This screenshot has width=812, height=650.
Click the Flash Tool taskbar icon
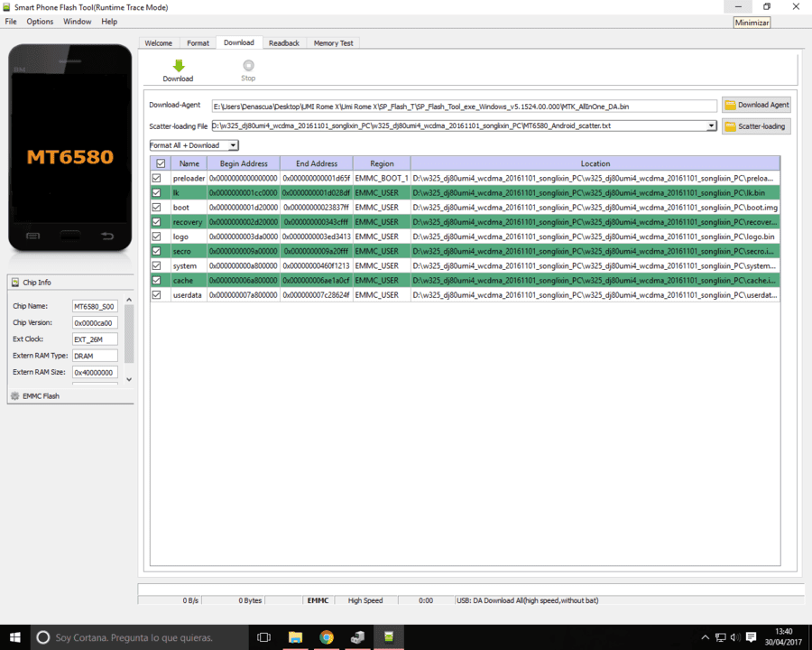pyautogui.click(x=389, y=637)
